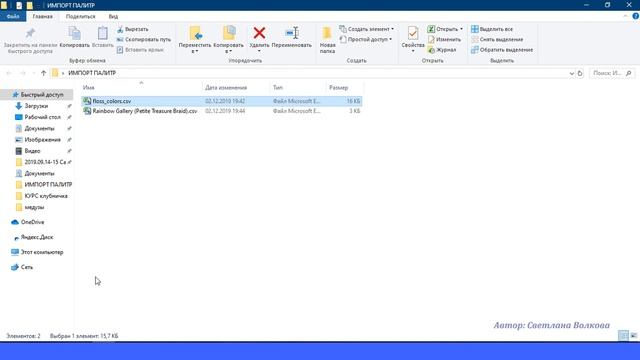Screen dimensions: 640x360
Task: Click the Help question mark icon
Action: (636, 16)
